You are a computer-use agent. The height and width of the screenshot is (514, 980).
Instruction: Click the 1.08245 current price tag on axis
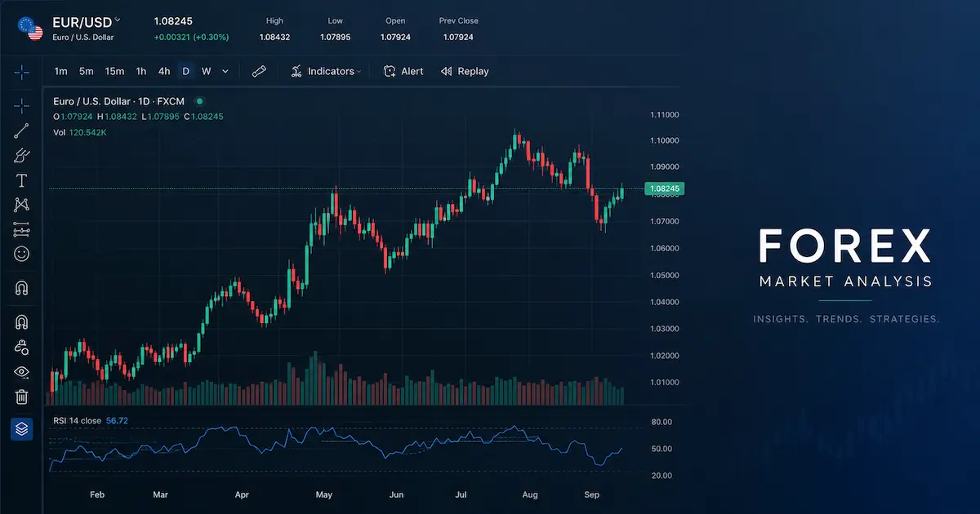[x=665, y=189]
